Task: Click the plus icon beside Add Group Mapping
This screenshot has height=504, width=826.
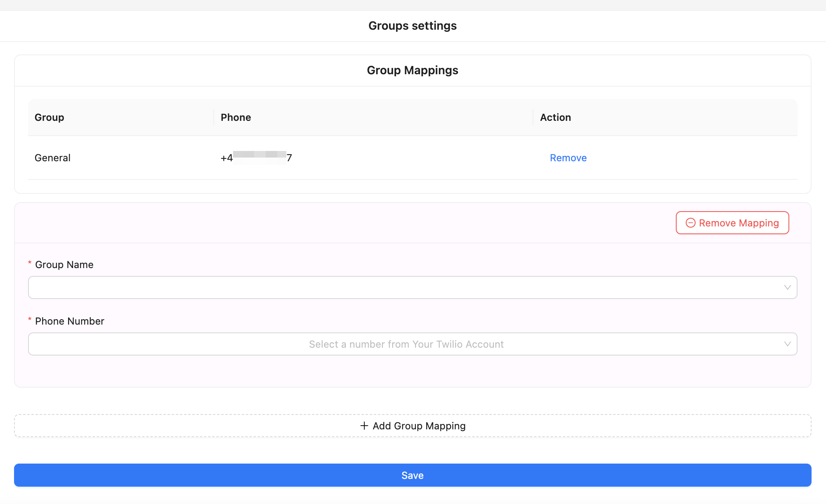Action: (x=364, y=426)
